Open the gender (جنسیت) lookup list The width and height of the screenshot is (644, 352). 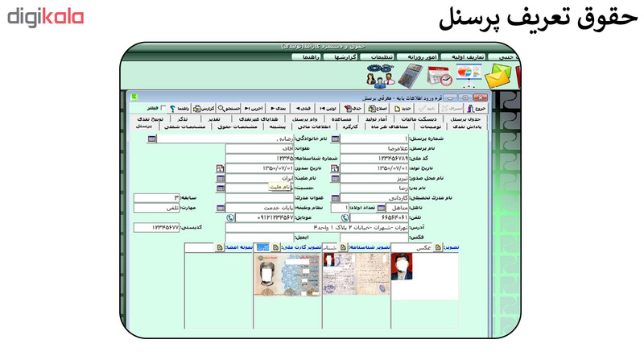221,188
